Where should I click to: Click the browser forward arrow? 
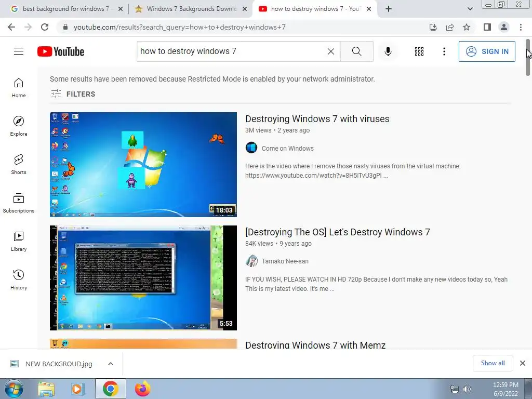[28, 27]
